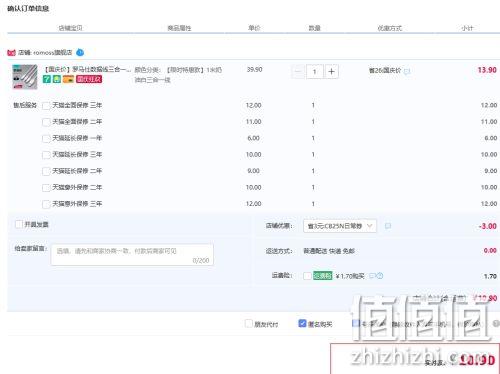The height and width of the screenshot is (374, 500).
Task: Open the 店铺优惠 coupon dropdown
Action: (340, 226)
